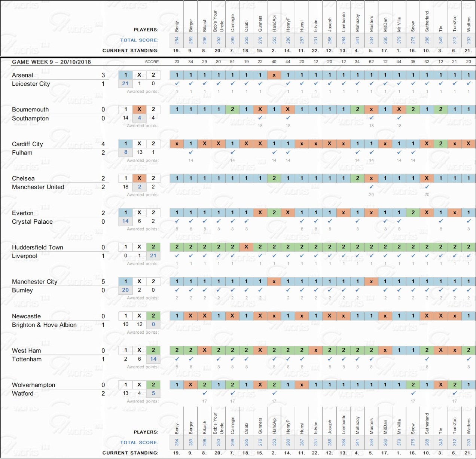
Task: Click the vote count 21 under Liverpool outcome
Action: [153, 255]
